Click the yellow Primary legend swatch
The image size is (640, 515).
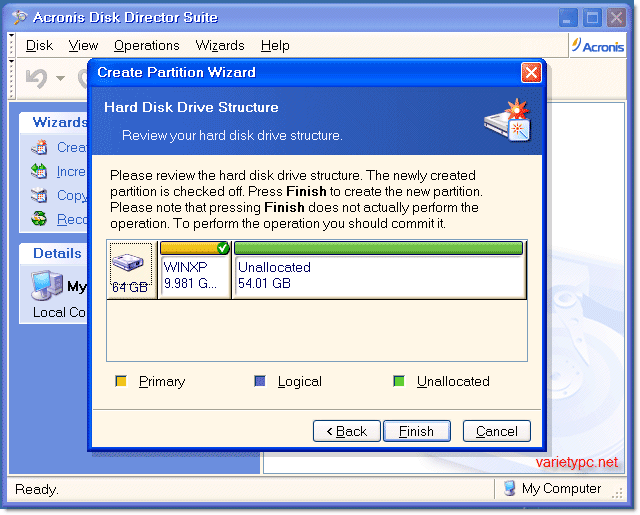[121, 381]
